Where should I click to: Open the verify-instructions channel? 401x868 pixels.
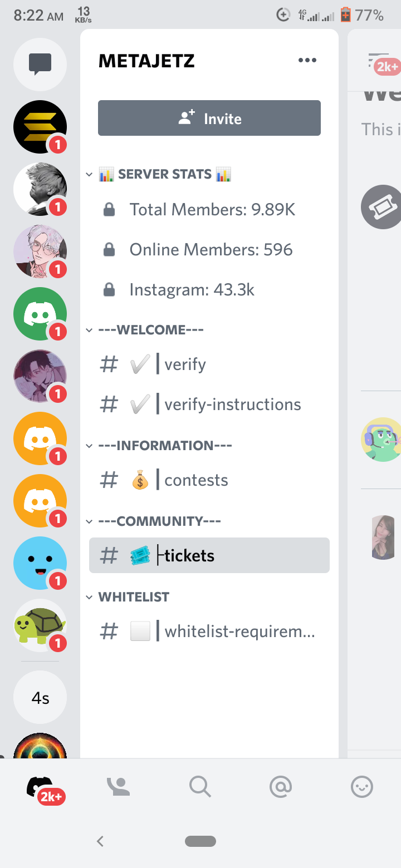click(x=209, y=405)
